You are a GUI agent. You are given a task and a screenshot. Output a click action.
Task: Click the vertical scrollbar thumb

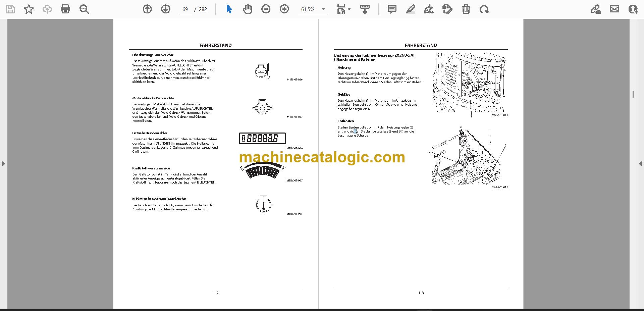point(633,94)
